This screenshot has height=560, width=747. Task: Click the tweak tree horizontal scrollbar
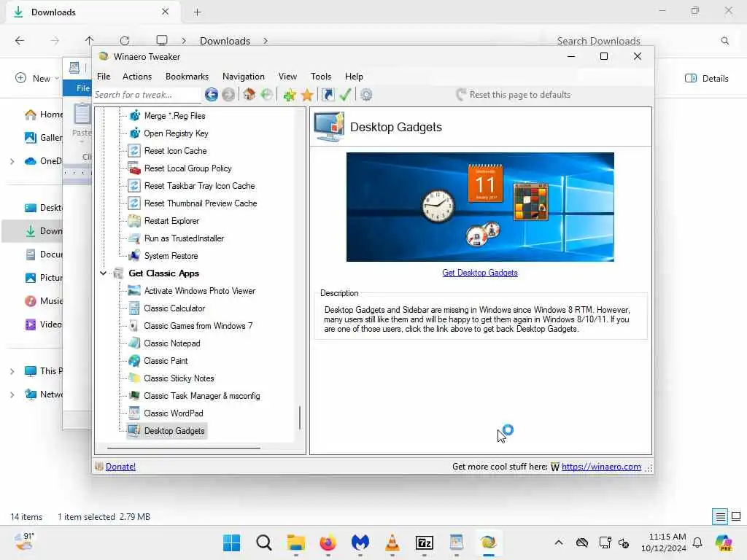[184, 448]
